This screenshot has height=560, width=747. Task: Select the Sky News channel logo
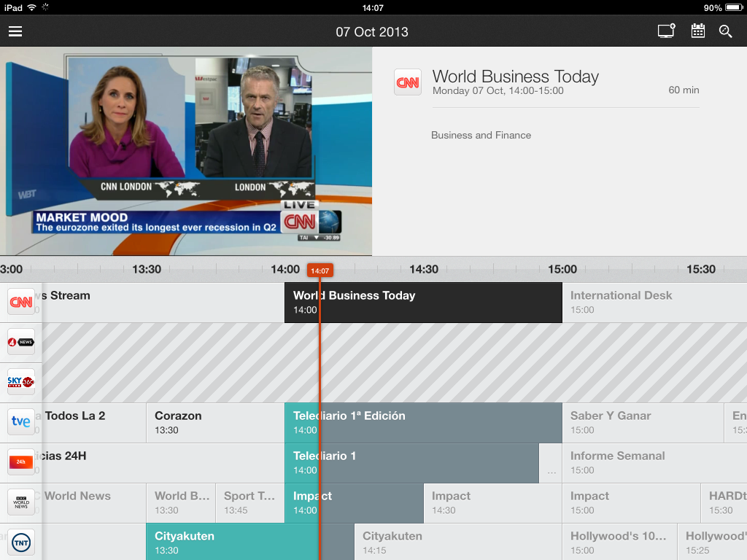(21, 382)
